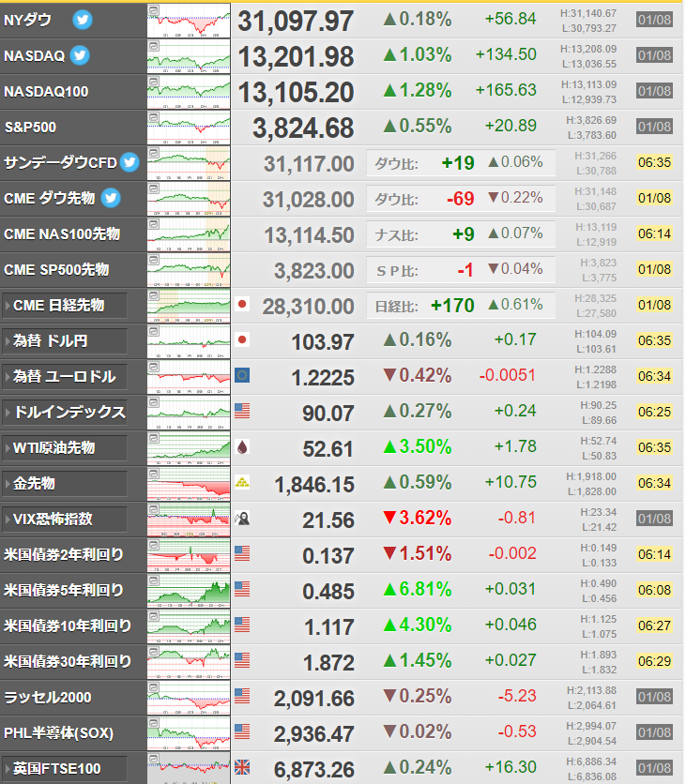Click US flag on 米国債券2年利回り row
Viewport: 686px width, 784px height.
pyautogui.click(x=242, y=553)
